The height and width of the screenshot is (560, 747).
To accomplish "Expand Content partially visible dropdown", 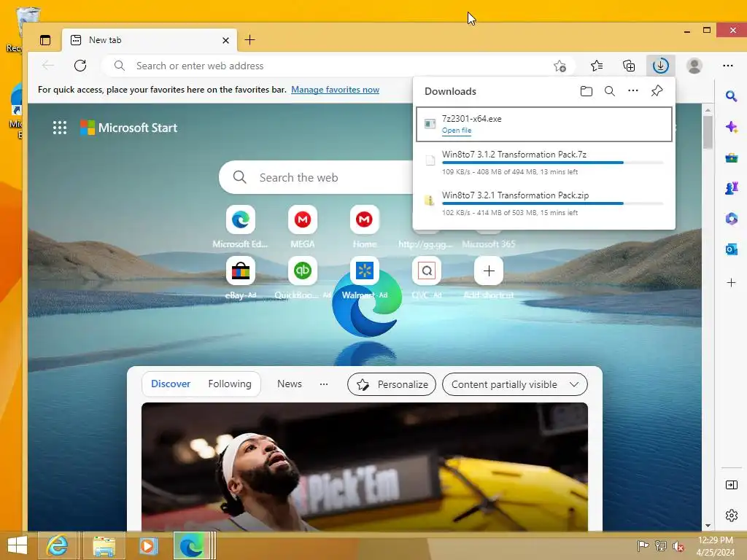I will (515, 384).
